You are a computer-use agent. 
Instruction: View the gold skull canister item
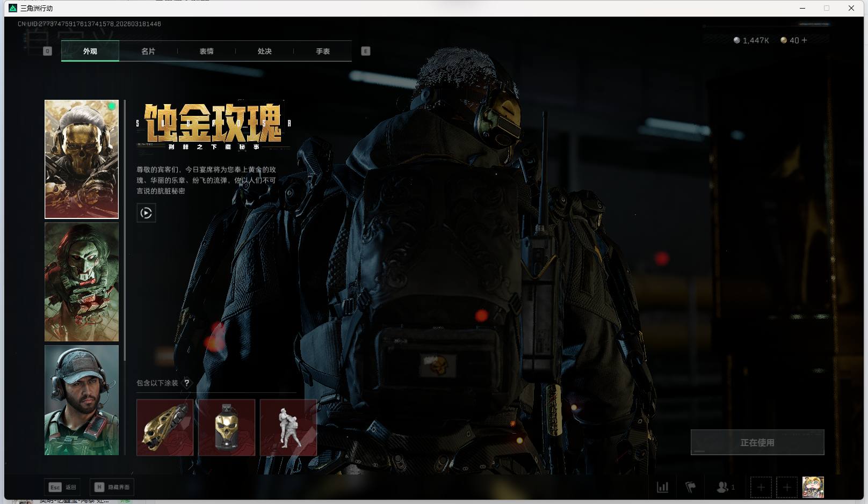[x=227, y=427]
